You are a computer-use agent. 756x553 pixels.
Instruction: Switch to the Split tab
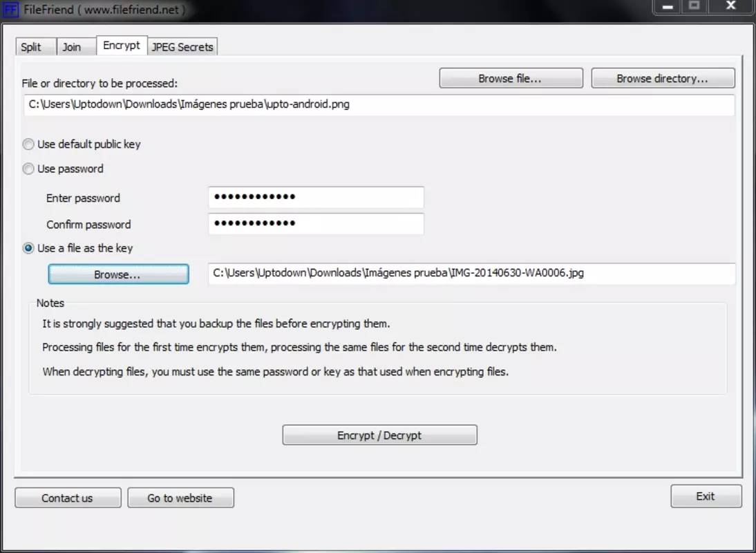pos(36,47)
